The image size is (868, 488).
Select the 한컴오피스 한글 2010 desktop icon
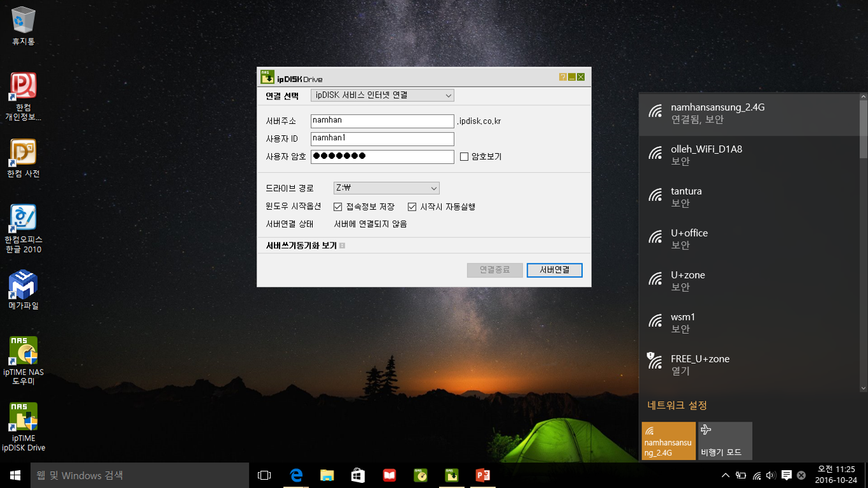(24, 229)
